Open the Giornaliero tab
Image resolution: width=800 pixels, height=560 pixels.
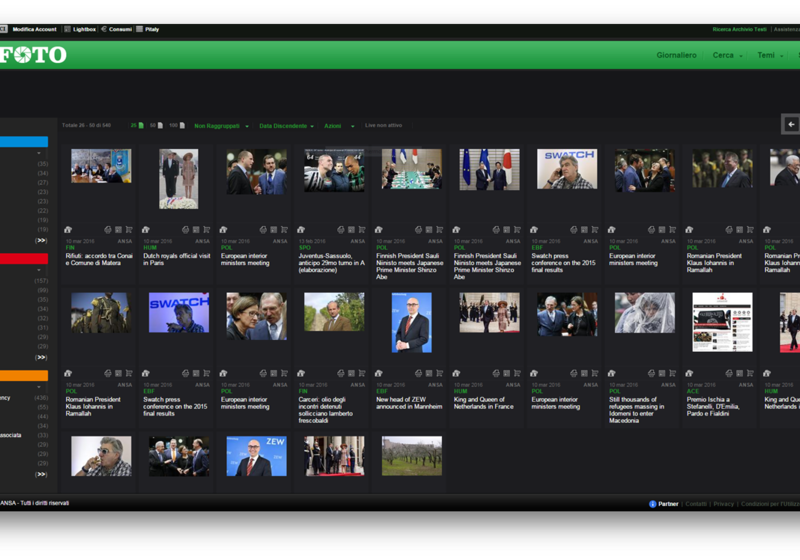676,55
